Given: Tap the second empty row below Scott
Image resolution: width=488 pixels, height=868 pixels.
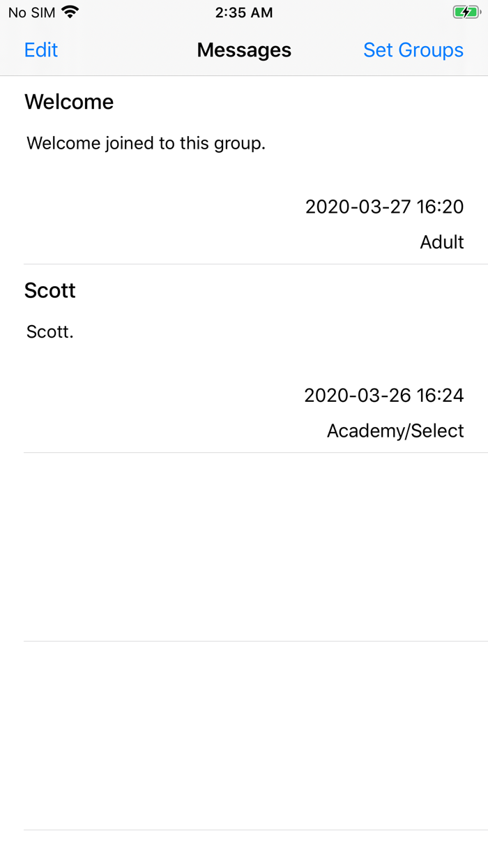Looking at the screenshot, I should point(244,735).
